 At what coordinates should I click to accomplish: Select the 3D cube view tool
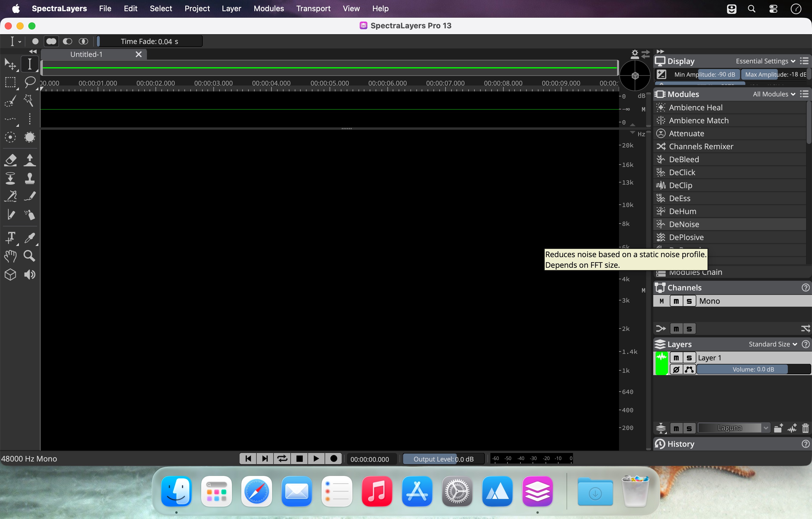(10, 275)
